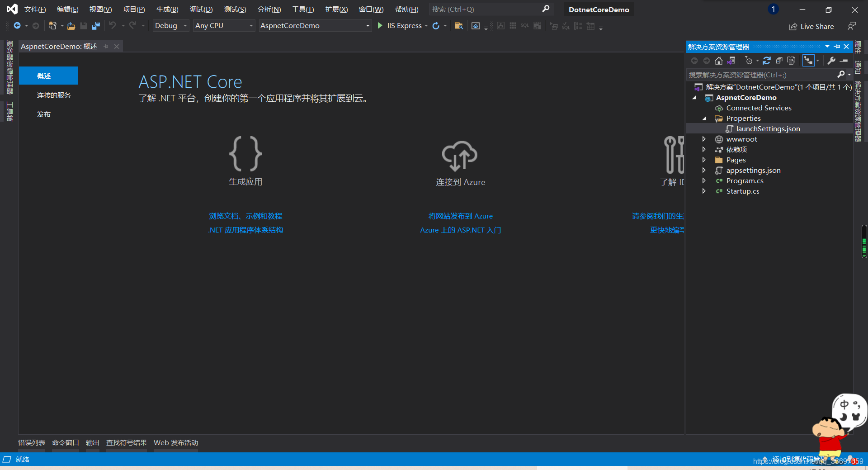Start debugging with IIS Express play button
This screenshot has height=470, width=868.
(x=380, y=26)
